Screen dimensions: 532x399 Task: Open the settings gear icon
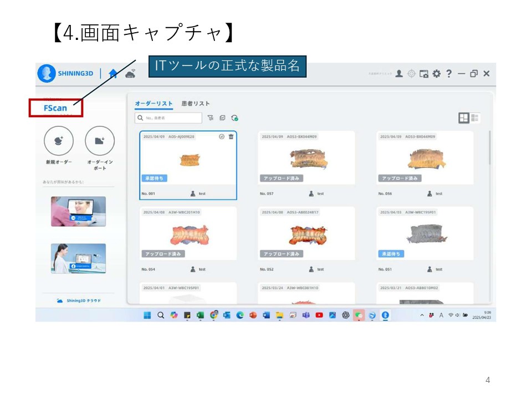pyautogui.click(x=437, y=74)
